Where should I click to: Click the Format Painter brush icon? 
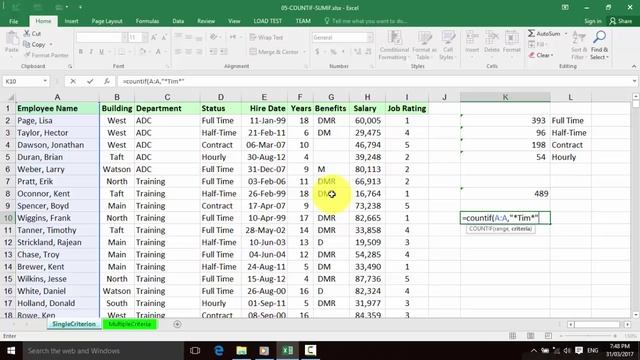pyautogui.click(x=27, y=55)
